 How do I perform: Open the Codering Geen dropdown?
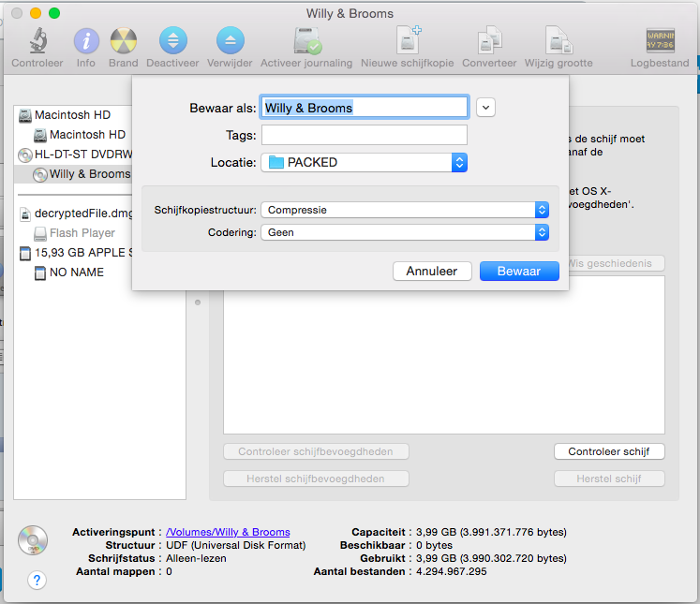point(405,232)
